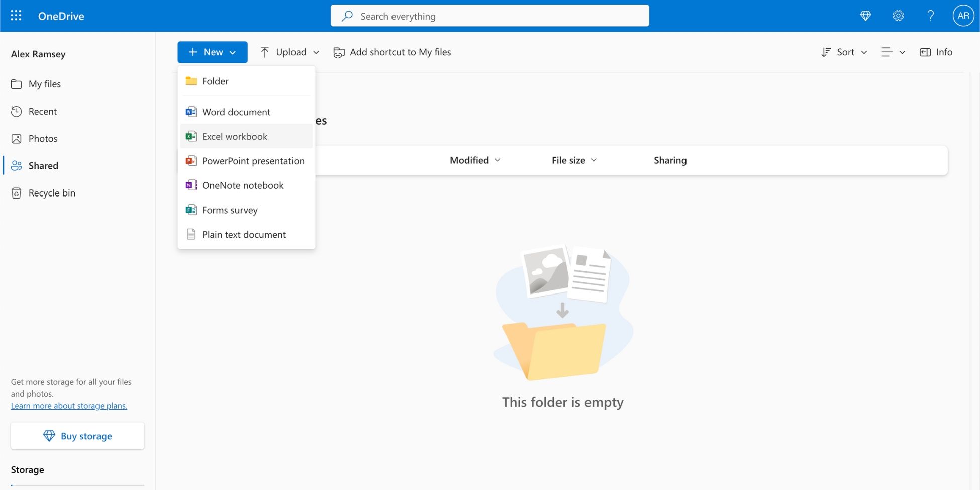Open the app launcher waffle icon
The width and height of the screenshot is (980, 490).
[x=16, y=16]
